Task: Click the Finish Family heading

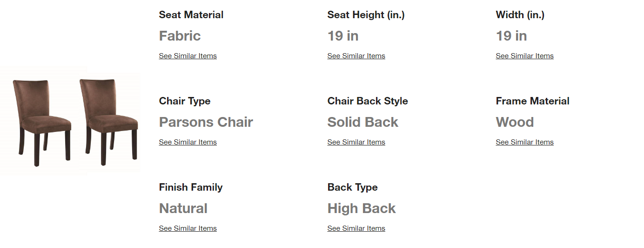Action: [x=191, y=187]
